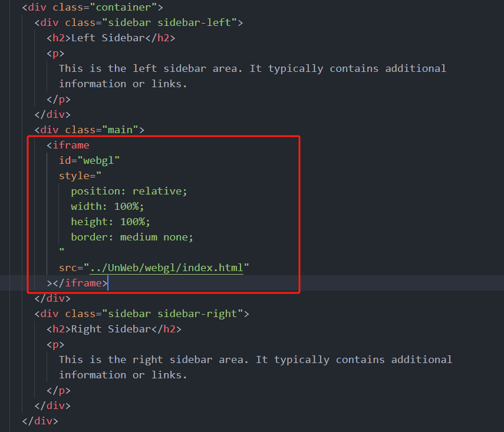
Task: Click the width: 100% declaration
Action: (x=107, y=206)
